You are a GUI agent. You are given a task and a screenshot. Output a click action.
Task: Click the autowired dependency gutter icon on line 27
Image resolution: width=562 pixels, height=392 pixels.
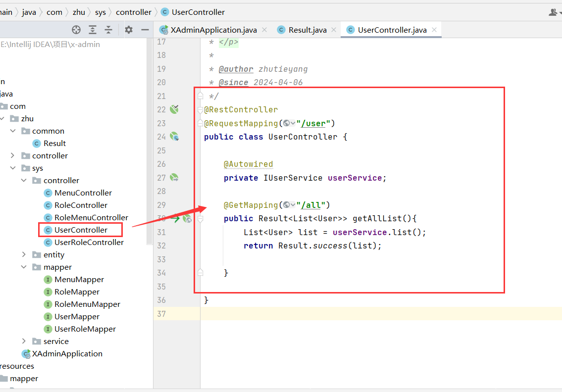click(174, 178)
